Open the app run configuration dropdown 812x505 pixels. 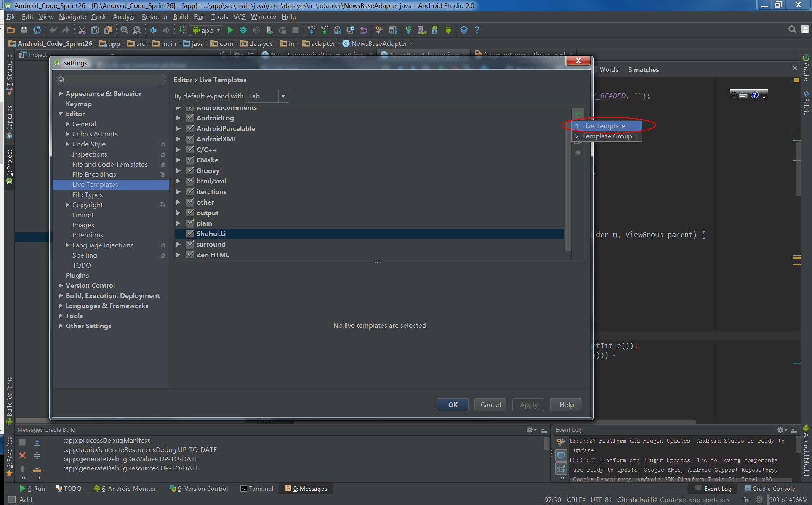point(207,30)
